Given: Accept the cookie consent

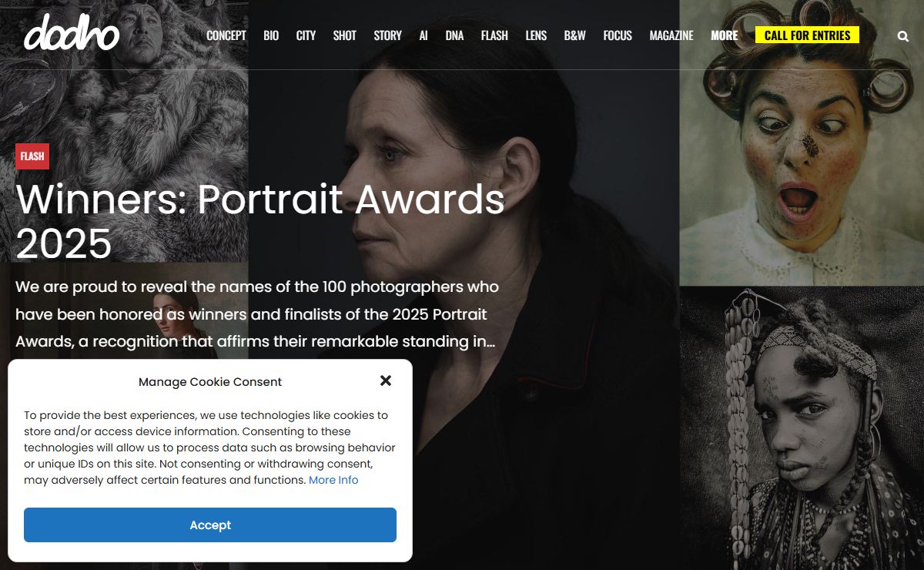Looking at the screenshot, I should (210, 525).
